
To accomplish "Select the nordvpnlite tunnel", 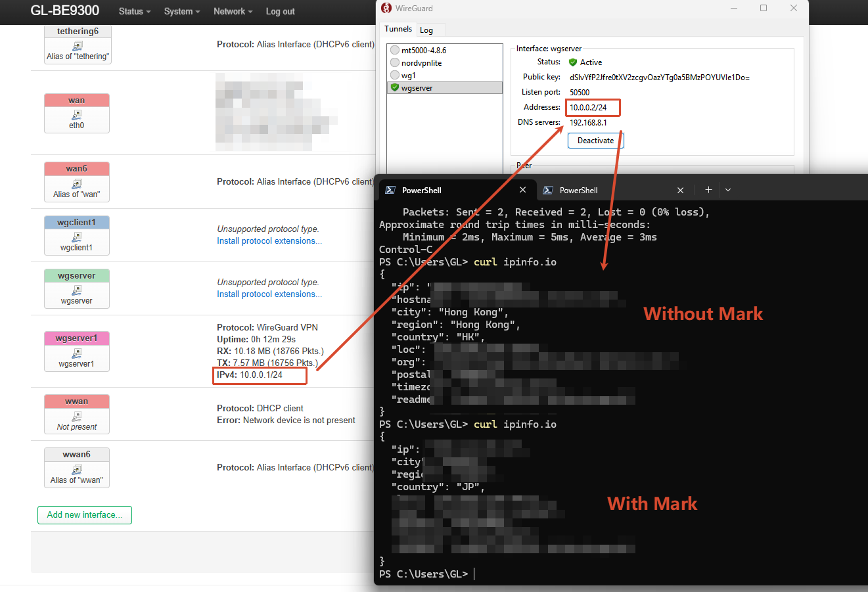I will [x=445, y=62].
